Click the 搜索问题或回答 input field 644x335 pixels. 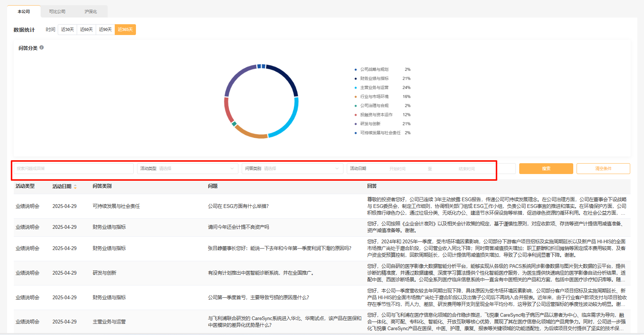point(73,169)
